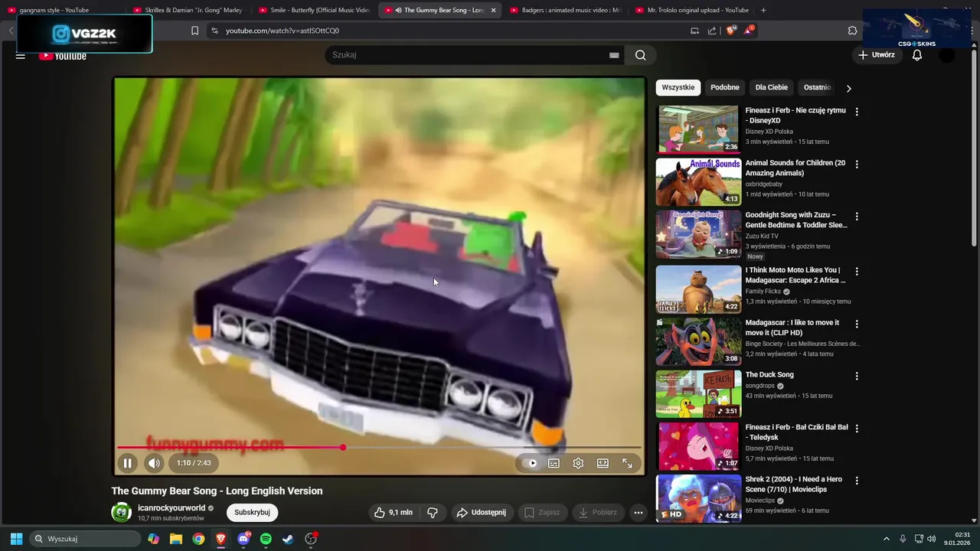Switch to theater mode in the player
980x551 pixels.
click(x=603, y=463)
